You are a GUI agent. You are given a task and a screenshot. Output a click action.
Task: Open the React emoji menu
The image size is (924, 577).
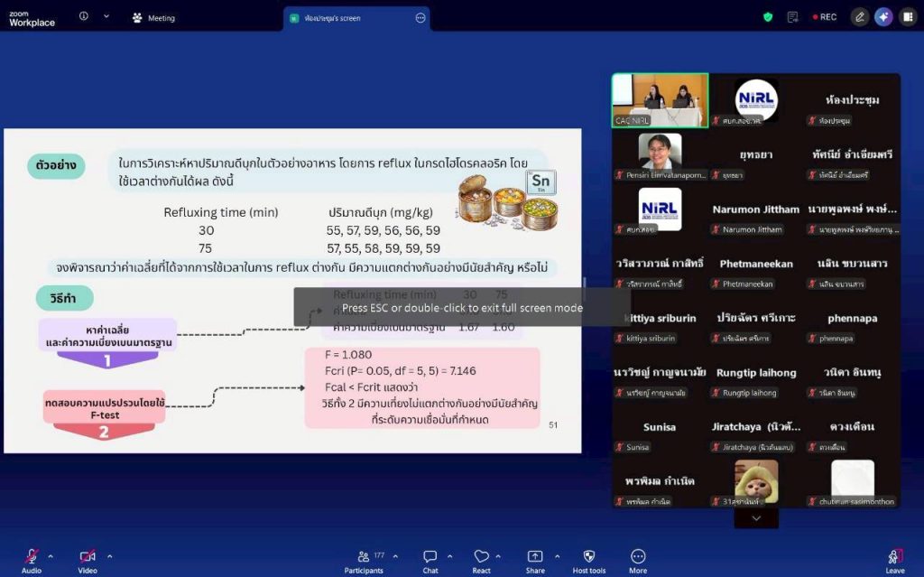482,561
